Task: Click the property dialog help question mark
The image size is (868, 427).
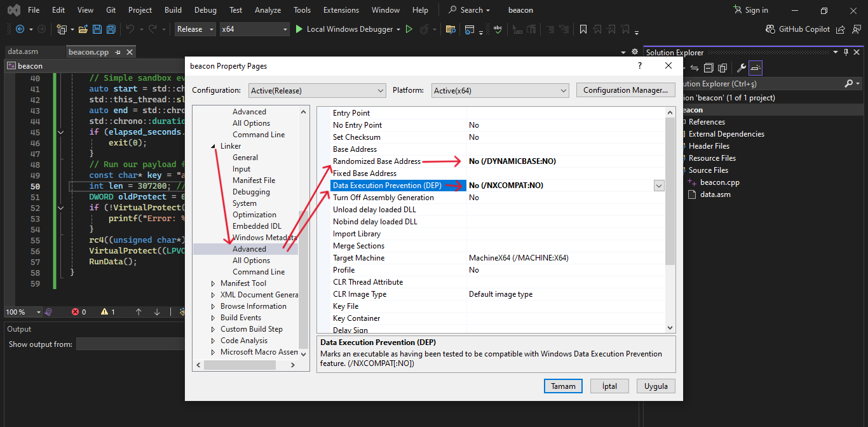Action: click(639, 65)
